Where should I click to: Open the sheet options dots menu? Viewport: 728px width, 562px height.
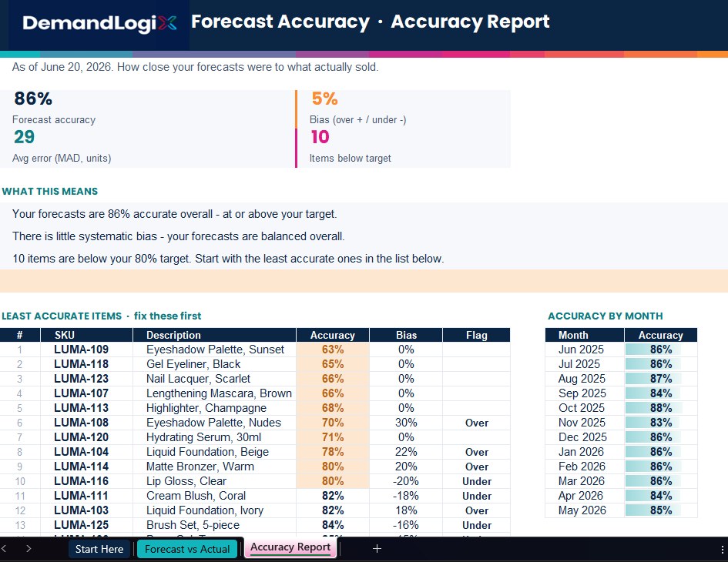tap(722, 550)
